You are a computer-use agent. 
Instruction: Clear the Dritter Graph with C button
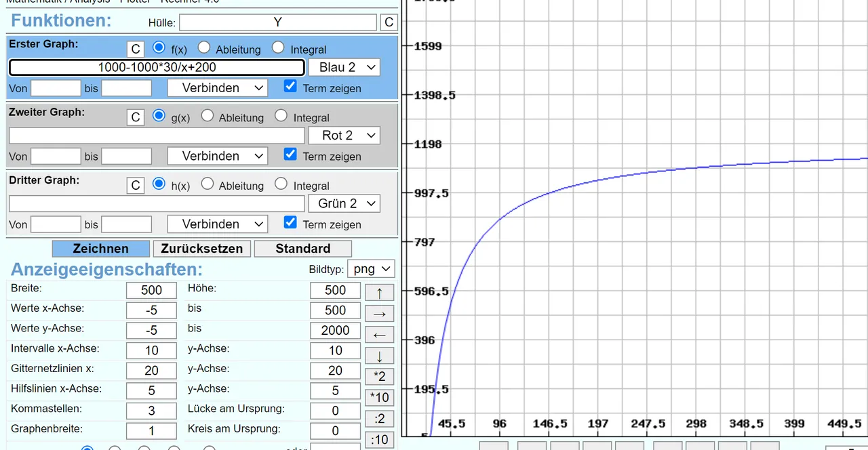(x=136, y=186)
